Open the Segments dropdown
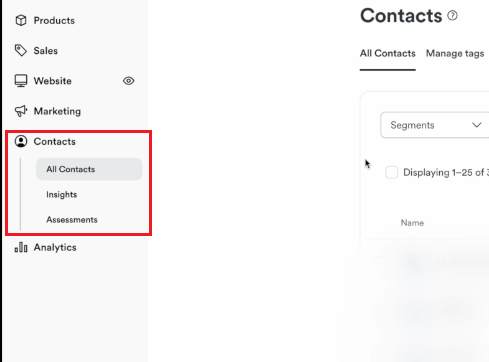 [x=435, y=125]
